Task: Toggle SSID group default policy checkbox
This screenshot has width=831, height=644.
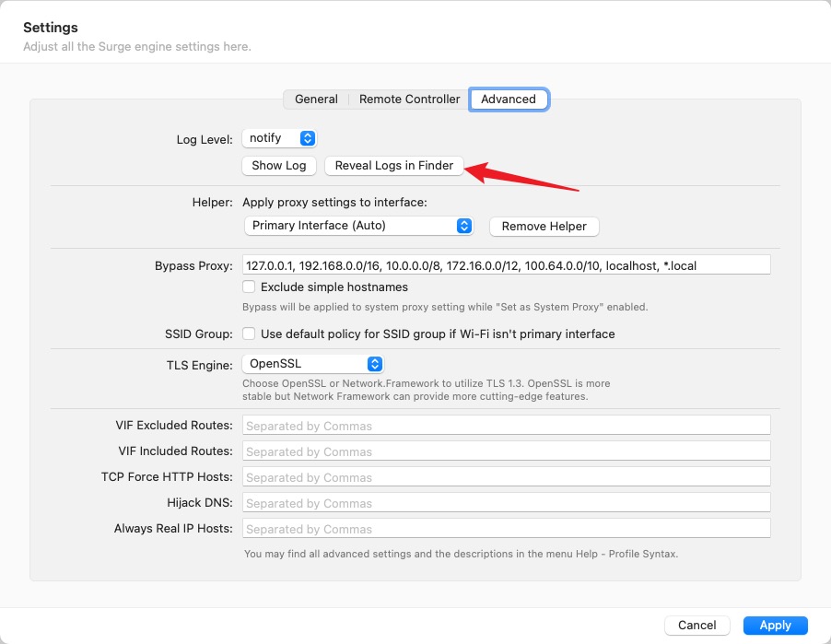Action: coord(249,334)
